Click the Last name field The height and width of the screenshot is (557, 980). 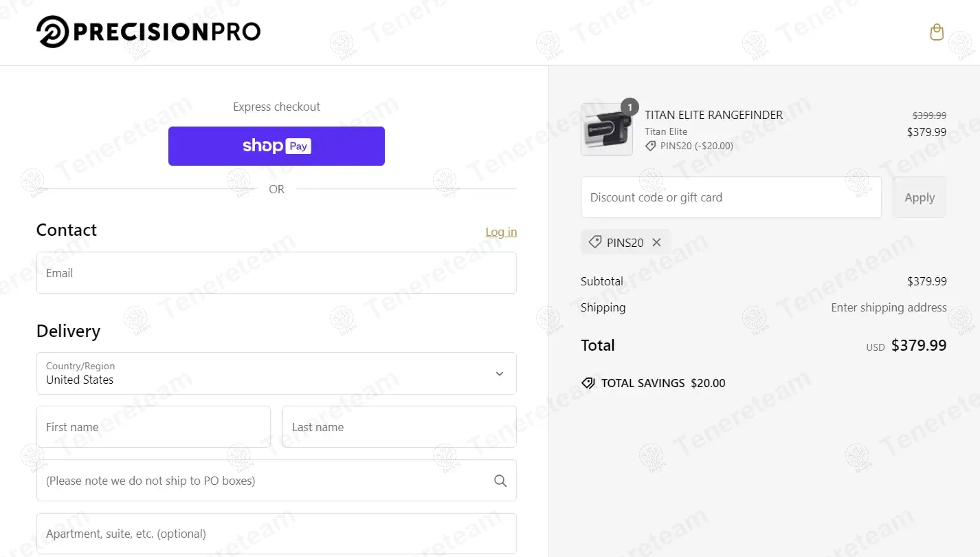point(399,427)
